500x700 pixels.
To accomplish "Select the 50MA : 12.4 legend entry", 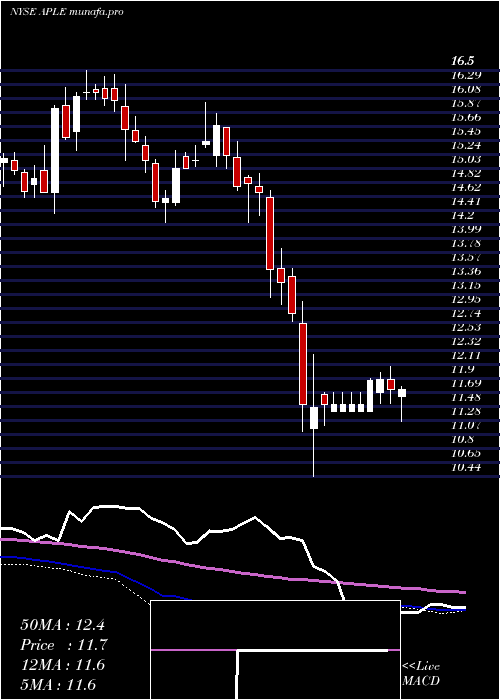I will point(62,625).
